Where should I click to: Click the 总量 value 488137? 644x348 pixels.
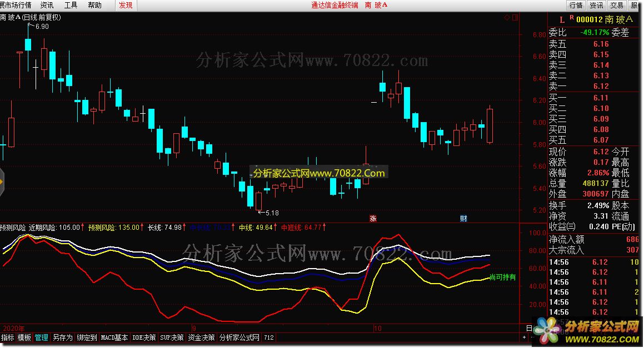(596, 184)
